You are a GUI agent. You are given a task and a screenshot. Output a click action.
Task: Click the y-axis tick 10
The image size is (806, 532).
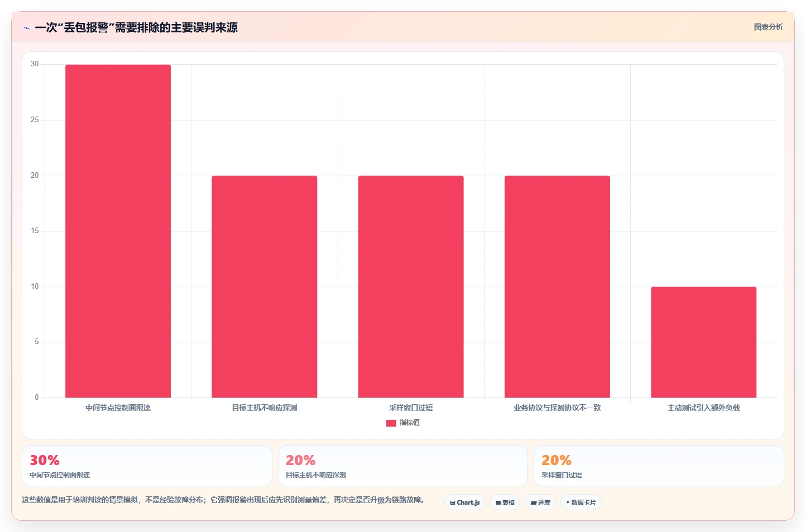[35, 287]
